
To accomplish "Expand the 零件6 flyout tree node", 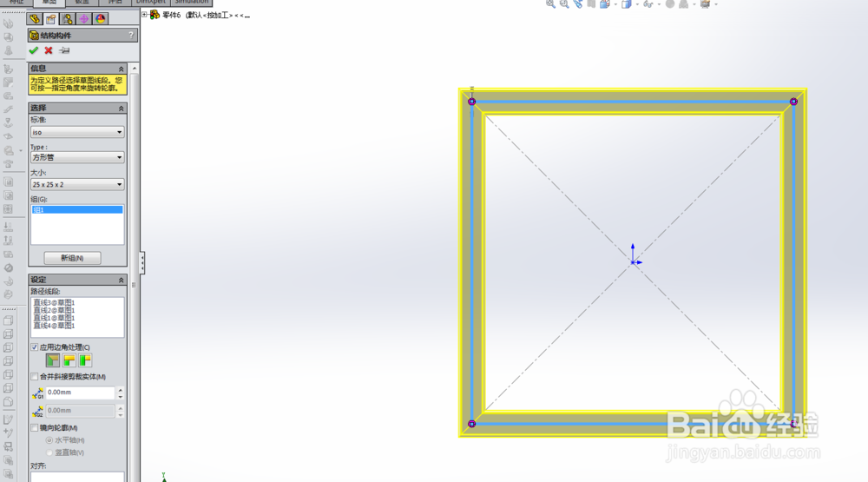I will click(x=144, y=15).
